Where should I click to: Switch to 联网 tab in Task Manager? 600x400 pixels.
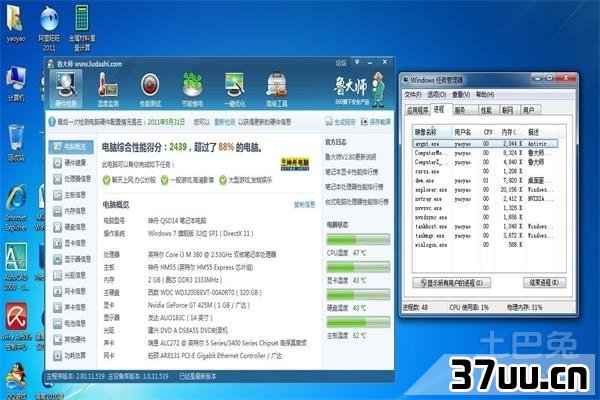pyautogui.click(x=507, y=110)
